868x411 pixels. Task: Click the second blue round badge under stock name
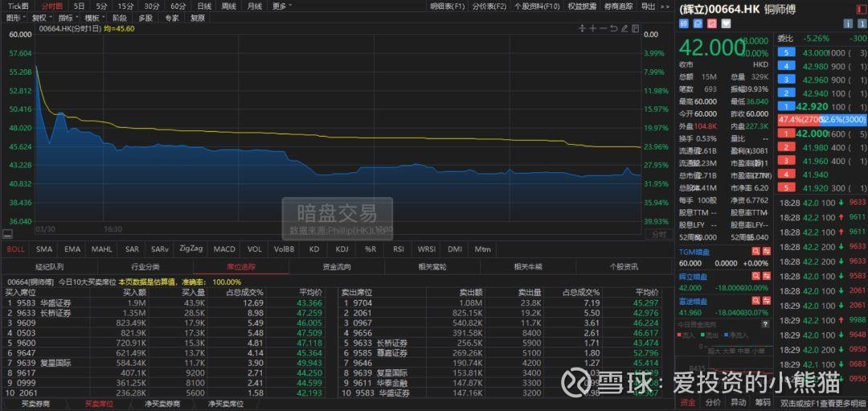coord(698,24)
